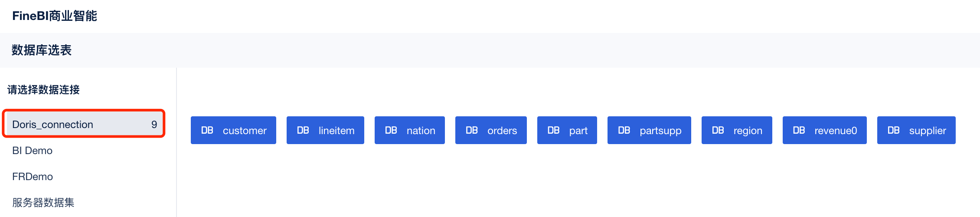Click the DB icon on part table
Screen dimensions: 980x217
click(x=554, y=130)
